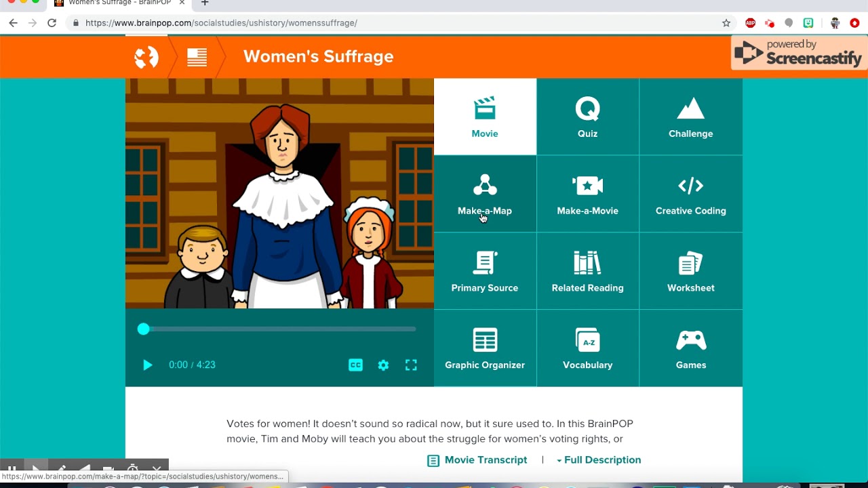The height and width of the screenshot is (488, 868).
Task: Click the green smiley face extension icon
Action: click(808, 23)
